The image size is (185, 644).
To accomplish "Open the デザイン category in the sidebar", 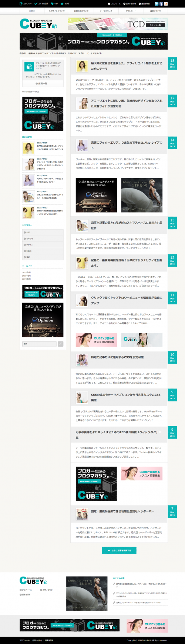I will 43,245.
